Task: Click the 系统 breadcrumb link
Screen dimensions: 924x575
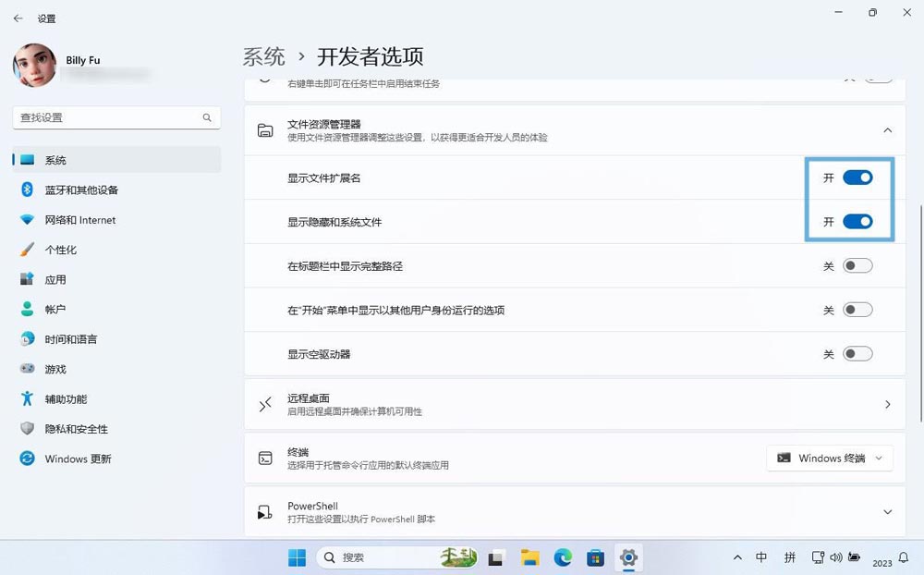Action: tap(263, 56)
